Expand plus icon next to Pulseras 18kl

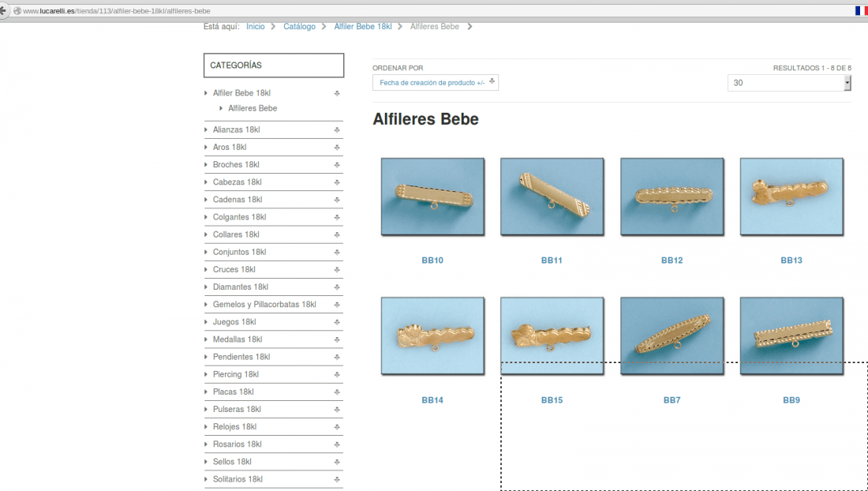pyautogui.click(x=337, y=410)
